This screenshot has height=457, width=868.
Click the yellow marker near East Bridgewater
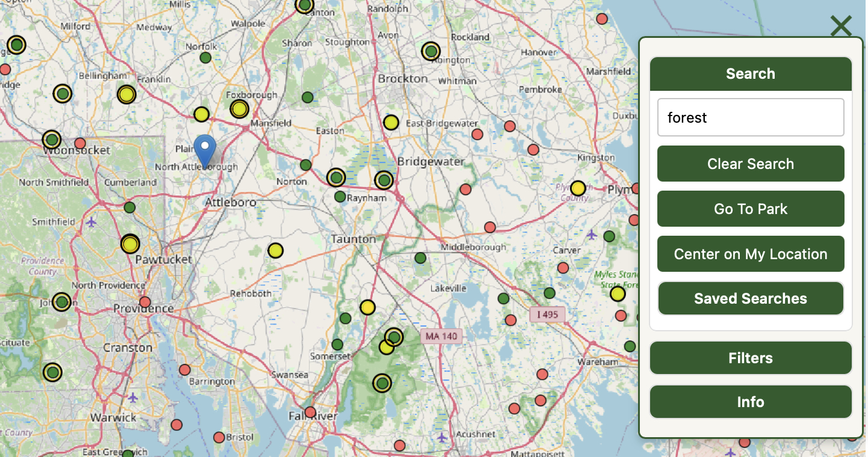(x=391, y=123)
